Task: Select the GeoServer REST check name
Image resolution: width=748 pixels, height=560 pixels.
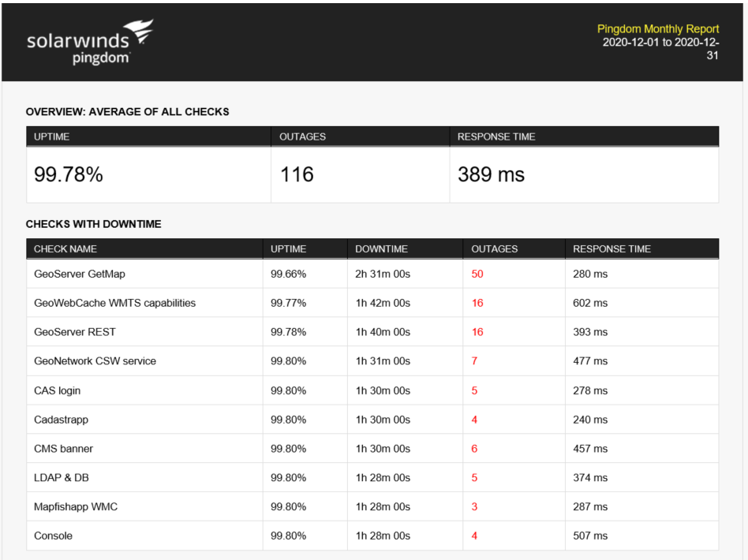Action: tap(74, 333)
